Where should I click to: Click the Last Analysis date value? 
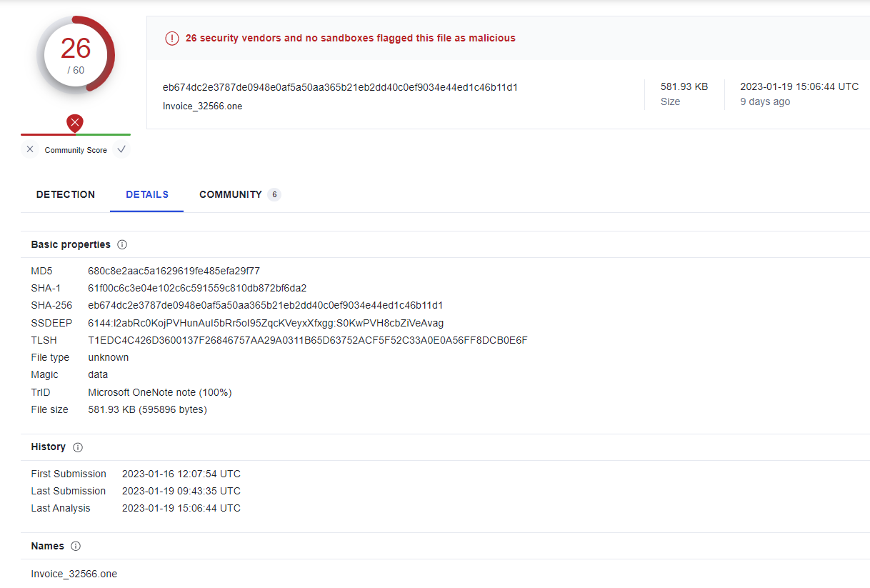click(181, 508)
